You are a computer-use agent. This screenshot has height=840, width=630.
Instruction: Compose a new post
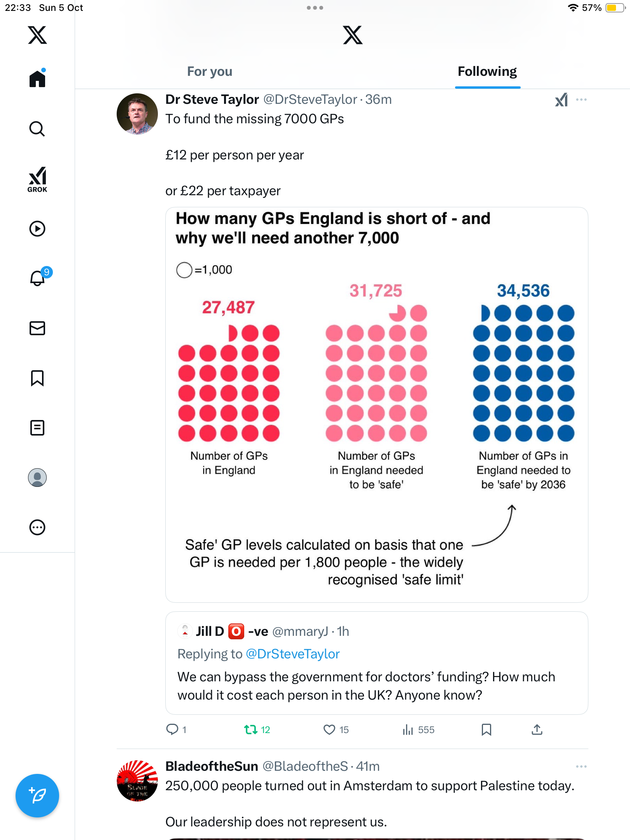(37, 796)
